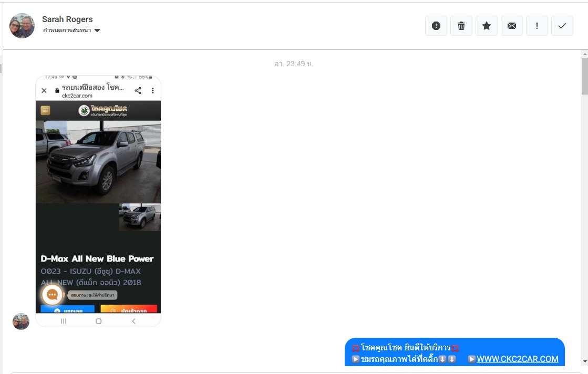Viewport: 588px width, 374px height.
Task: Mark conversation as spam with exclamation circle icon
Action: (436, 26)
